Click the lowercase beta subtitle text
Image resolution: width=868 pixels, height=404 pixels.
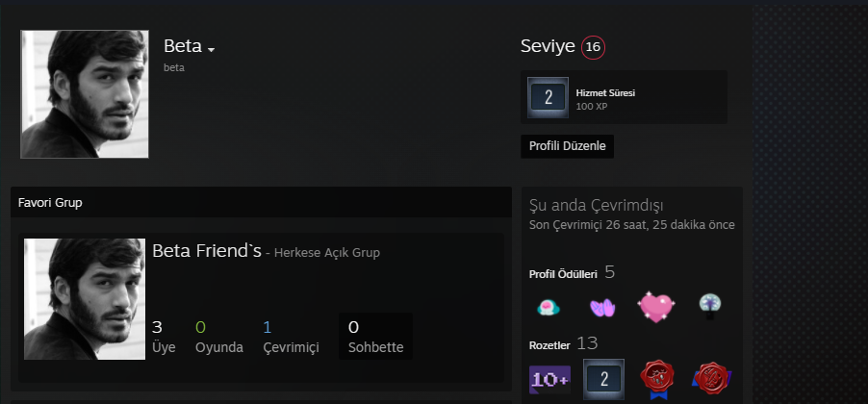click(174, 68)
